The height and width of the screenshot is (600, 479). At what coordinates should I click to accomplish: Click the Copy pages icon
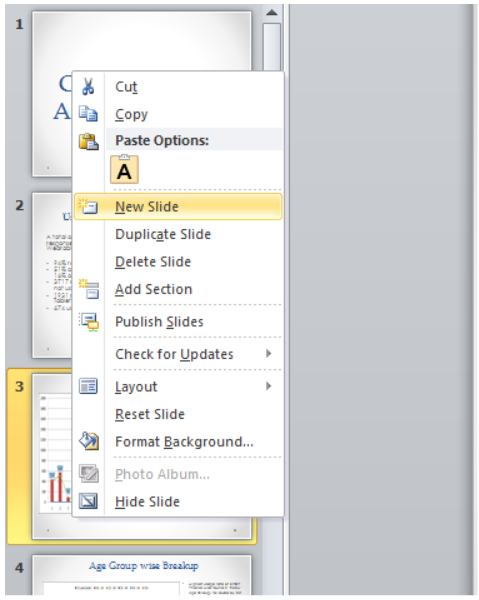(x=88, y=114)
